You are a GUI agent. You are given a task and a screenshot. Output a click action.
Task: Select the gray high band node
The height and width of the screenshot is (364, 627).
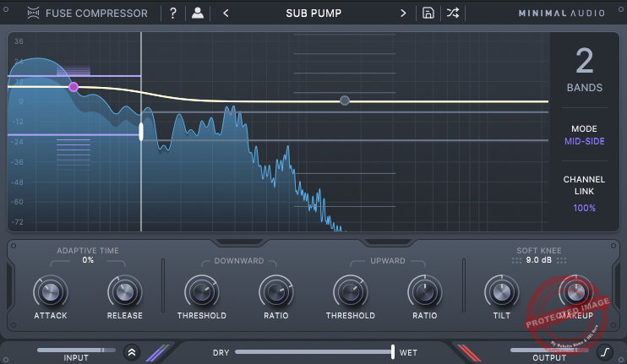[344, 101]
